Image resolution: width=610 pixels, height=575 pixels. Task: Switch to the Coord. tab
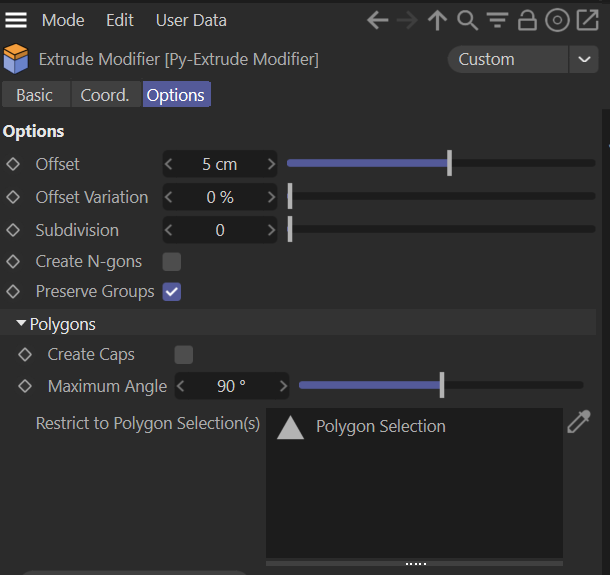point(105,95)
